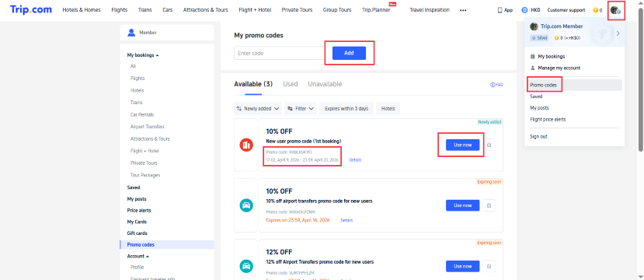Toggle Expires within 3 days filter

tap(346, 109)
